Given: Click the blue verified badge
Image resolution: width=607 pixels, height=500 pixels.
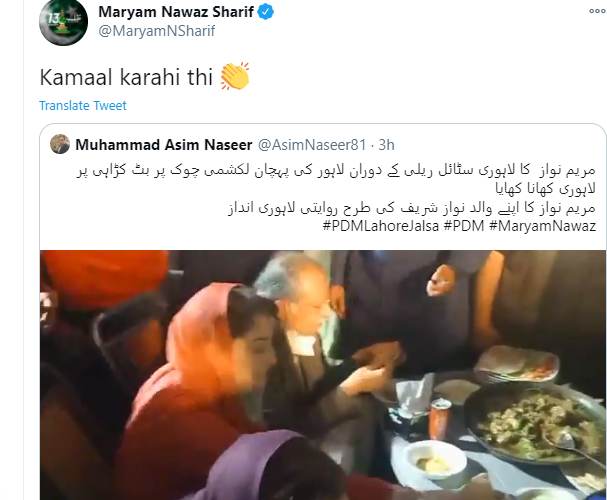Looking at the screenshot, I should click(266, 12).
